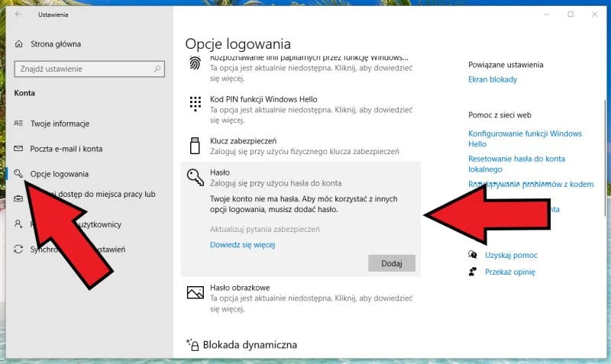Viewport: 611px width, 364px height.
Task: Click the Klucz zabezpieczeń USB key icon
Action: (x=196, y=145)
